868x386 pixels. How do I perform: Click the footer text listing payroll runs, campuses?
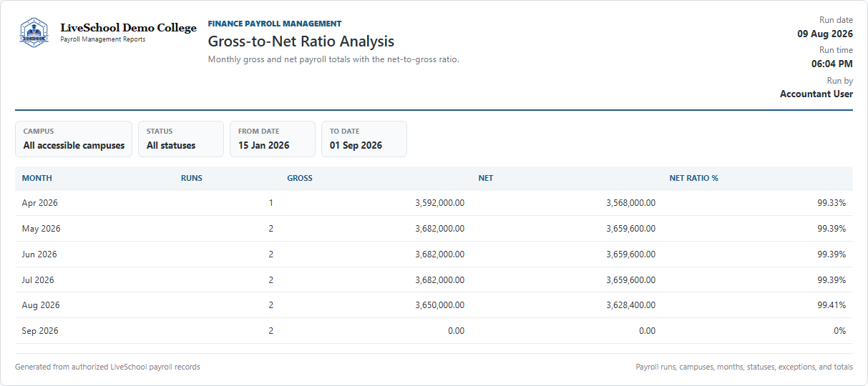tap(744, 367)
